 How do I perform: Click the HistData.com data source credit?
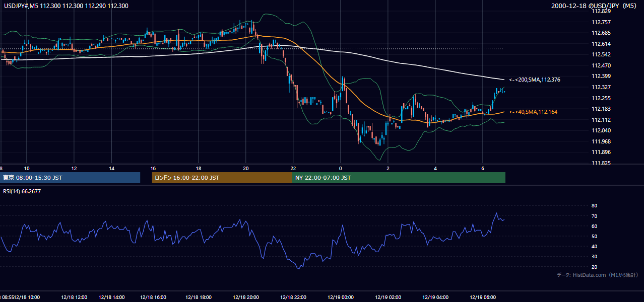click(598, 275)
